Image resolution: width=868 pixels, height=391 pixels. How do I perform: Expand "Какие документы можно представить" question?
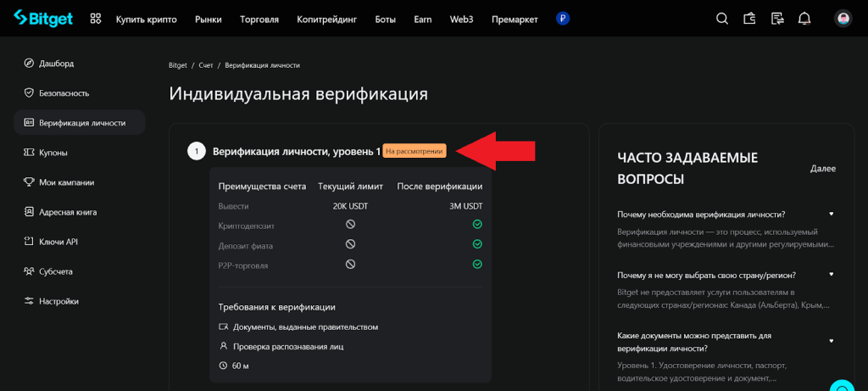point(832,340)
